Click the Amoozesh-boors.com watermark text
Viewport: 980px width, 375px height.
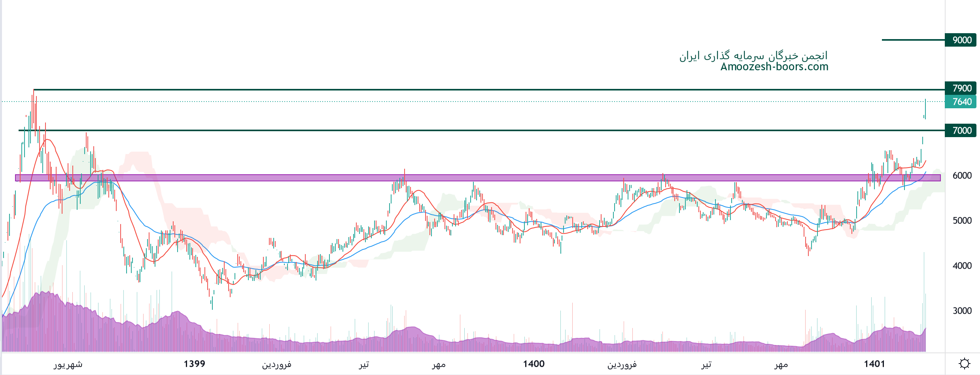pos(774,66)
